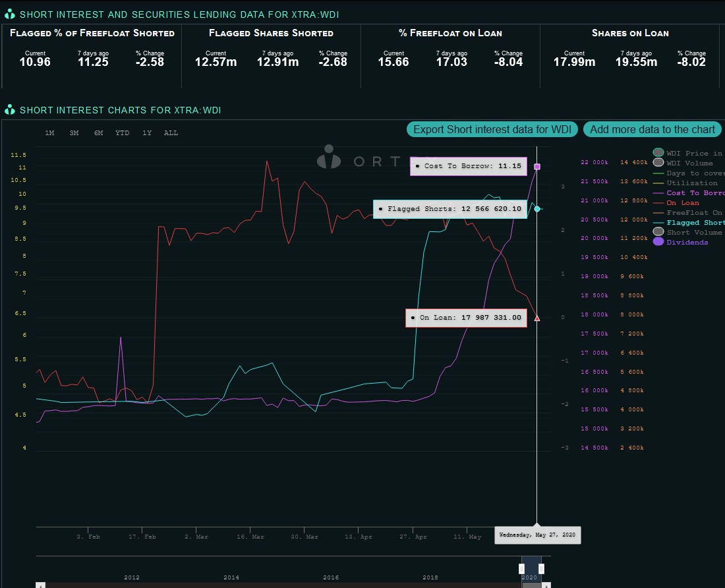This screenshot has height=588, width=725.
Task: Click the 11.25 value from 7 days ago
Action: (93, 62)
